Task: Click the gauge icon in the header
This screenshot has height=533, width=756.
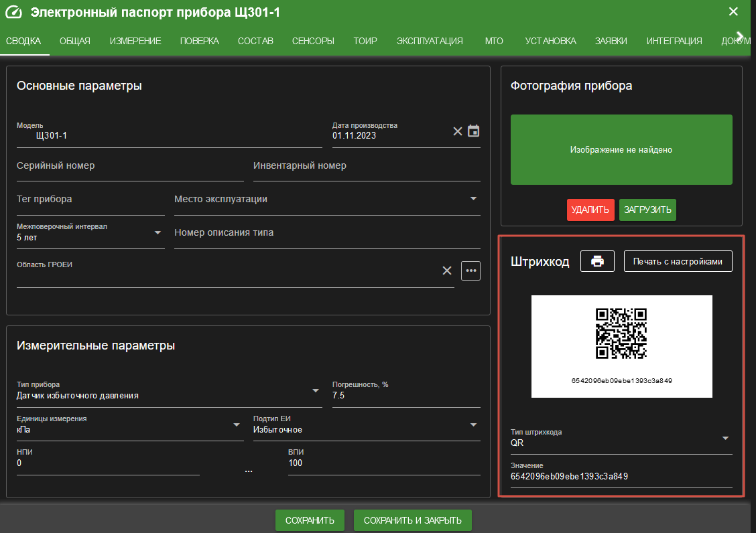Action: [14, 12]
